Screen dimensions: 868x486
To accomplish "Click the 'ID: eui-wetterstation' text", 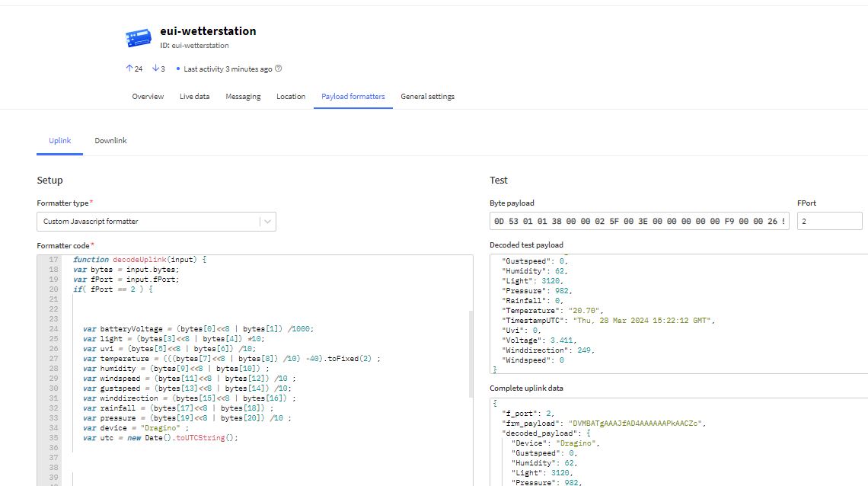I will click(x=194, y=46).
